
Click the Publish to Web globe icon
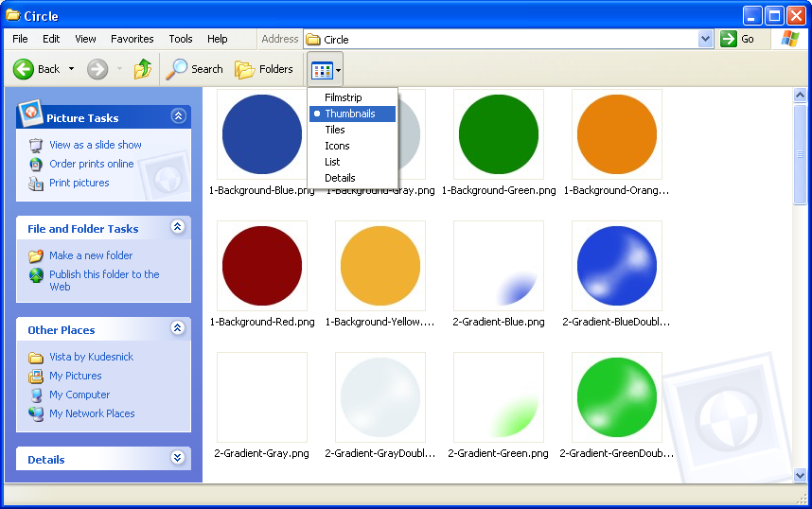(x=36, y=275)
